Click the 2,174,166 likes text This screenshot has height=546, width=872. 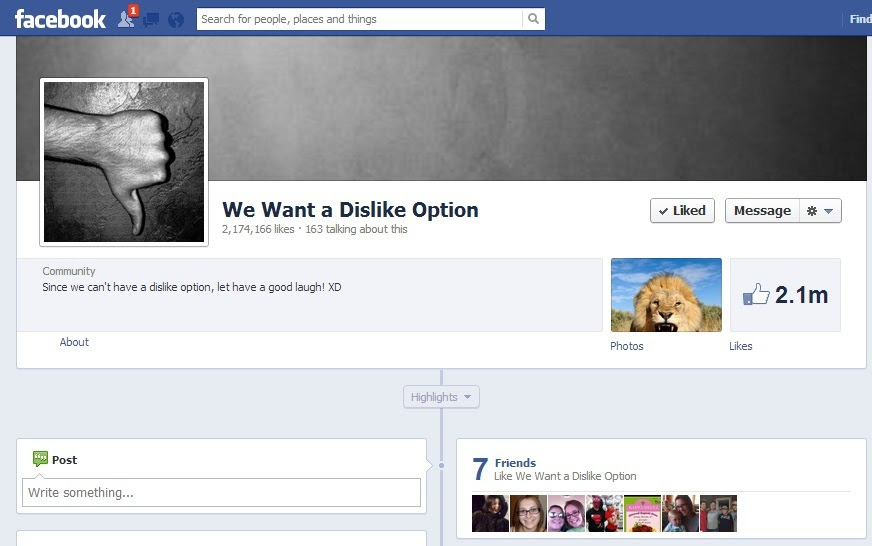tap(258, 229)
